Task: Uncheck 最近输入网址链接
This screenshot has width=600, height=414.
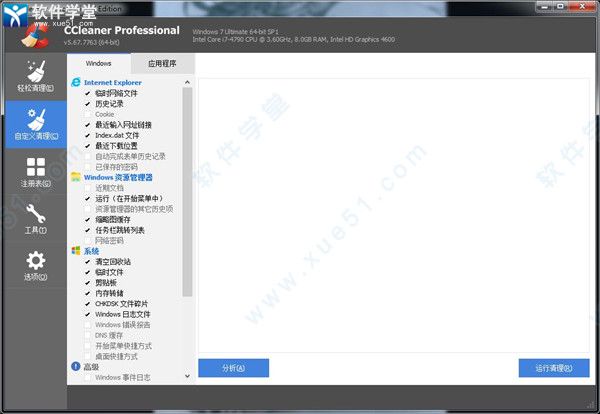Action: pyautogui.click(x=88, y=125)
